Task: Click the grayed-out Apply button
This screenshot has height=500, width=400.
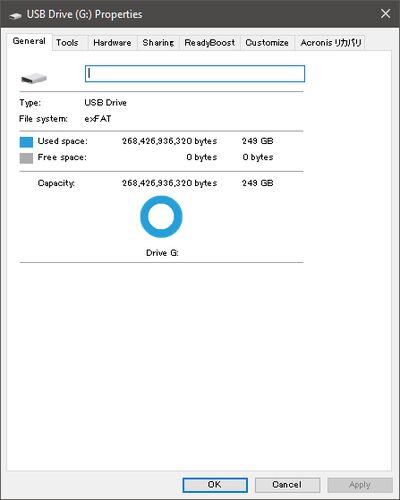Action: (x=360, y=485)
